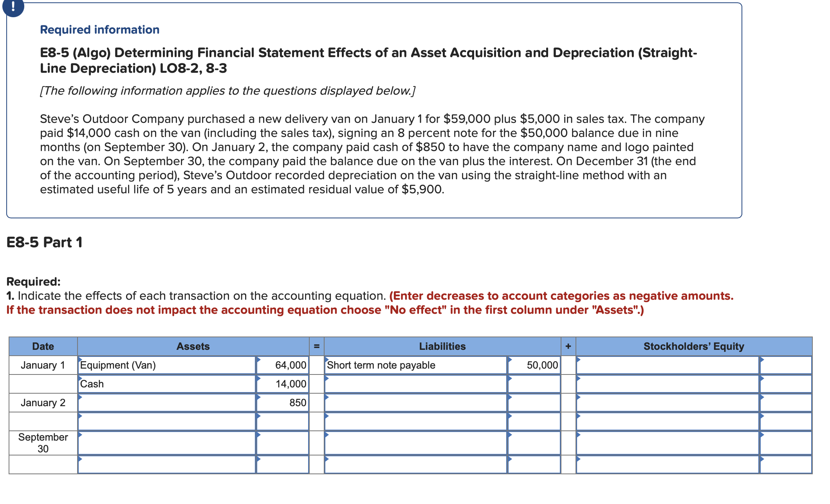
Task: Select the September 30 date cell
Action: [43, 442]
